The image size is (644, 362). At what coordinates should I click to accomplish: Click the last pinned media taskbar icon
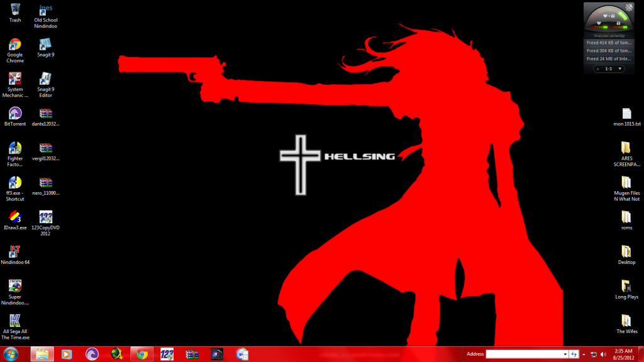[x=242, y=354]
